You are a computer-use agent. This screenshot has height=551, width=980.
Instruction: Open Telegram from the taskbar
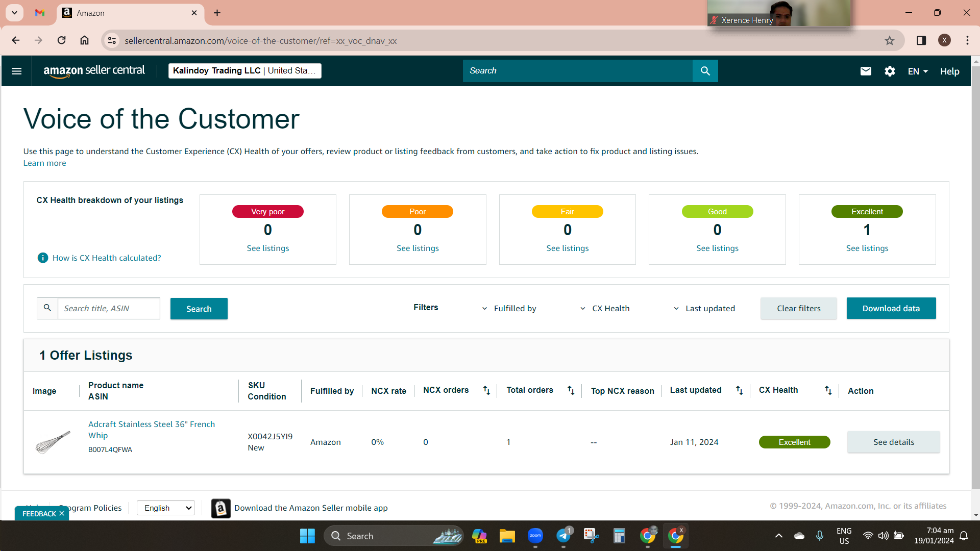563,536
